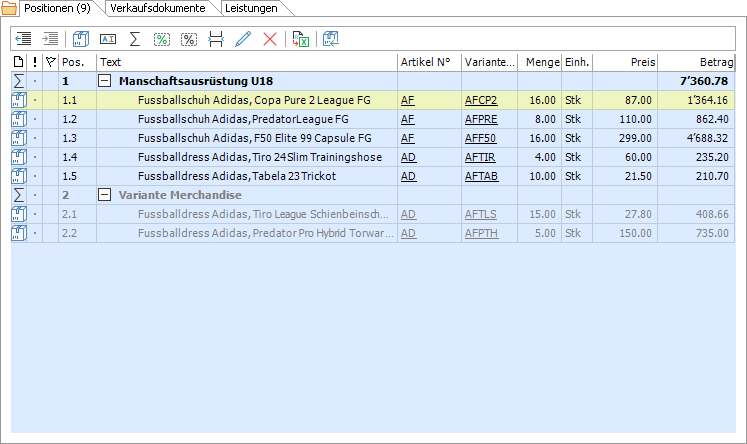This screenshot has height=444, width=747.
Task: Insert a text position icon
Action: (x=108, y=39)
